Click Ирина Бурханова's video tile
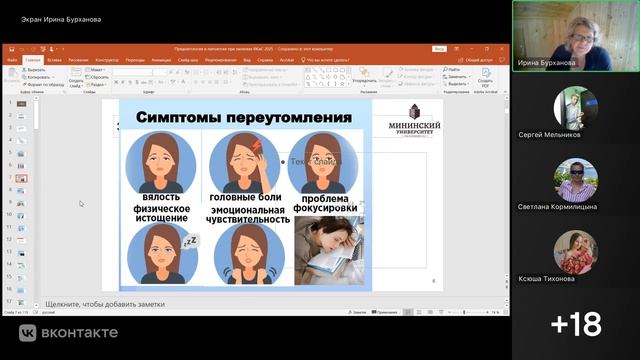This screenshot has width=640, height=360. coord(576,36)
